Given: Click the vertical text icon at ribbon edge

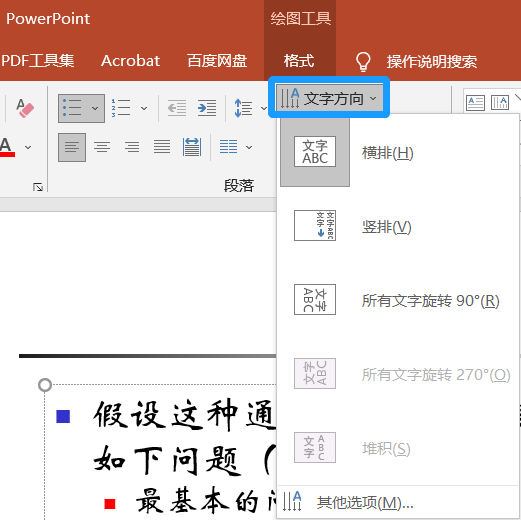Looking at the screenshot, I should coord(500,103).
